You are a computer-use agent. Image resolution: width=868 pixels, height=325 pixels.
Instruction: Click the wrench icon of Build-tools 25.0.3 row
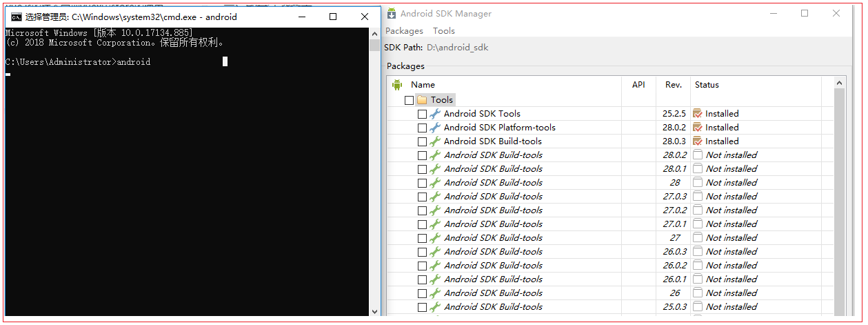[x=435, y=307]
